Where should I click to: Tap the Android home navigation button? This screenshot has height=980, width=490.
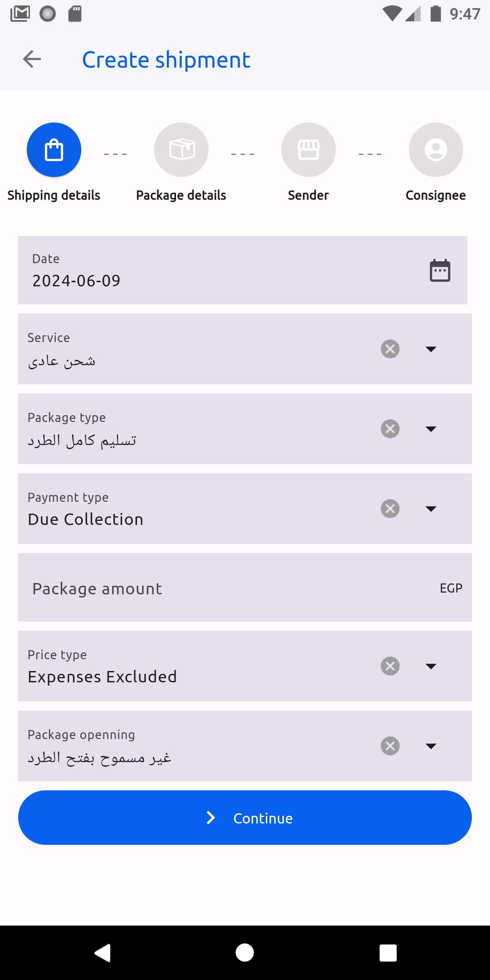point(245,952)
